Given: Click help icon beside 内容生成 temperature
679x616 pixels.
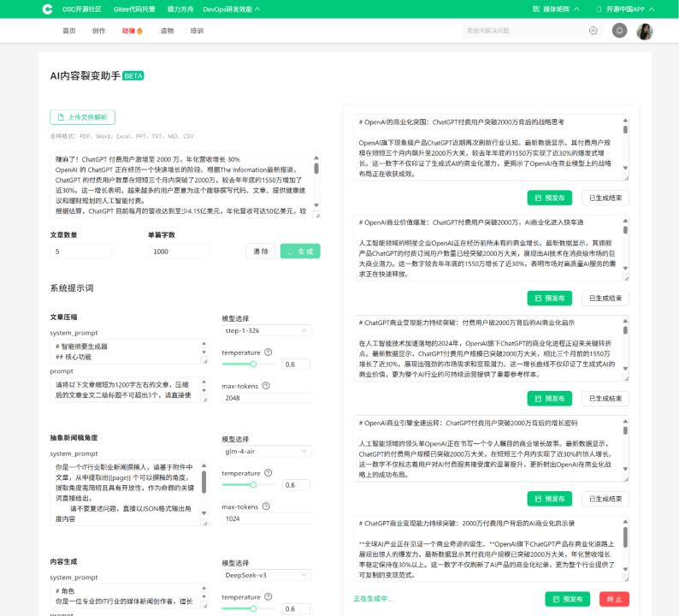Looking at the screenshot, I should point(268,597).
